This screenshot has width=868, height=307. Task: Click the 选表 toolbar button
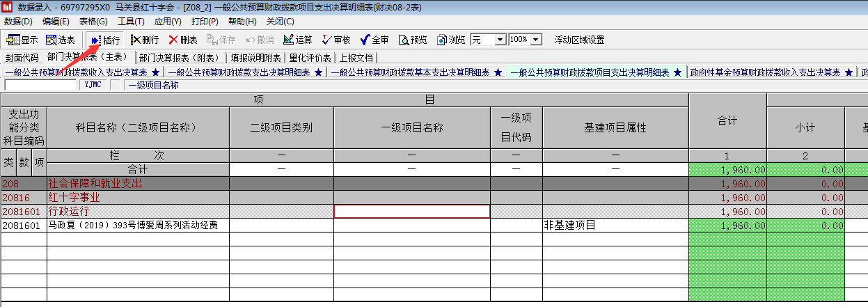pos(61,40)
